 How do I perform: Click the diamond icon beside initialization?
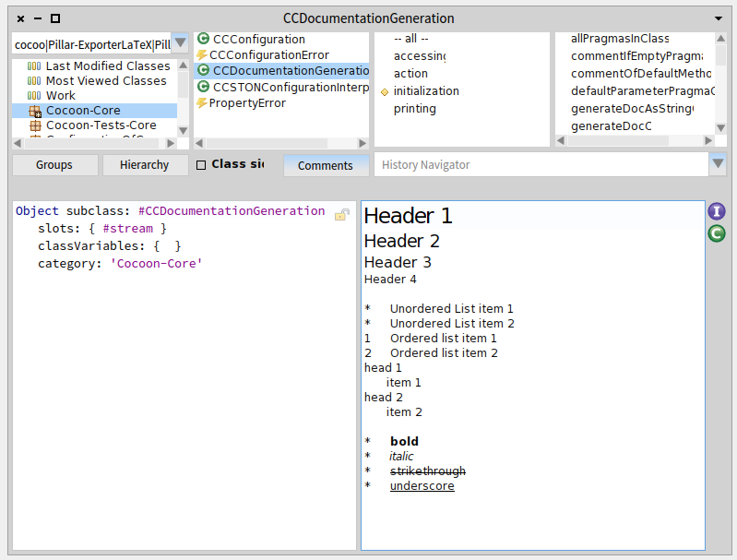pos(385,91)
